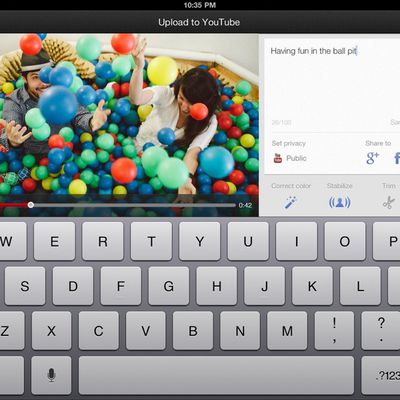Viewport: 400px width, 400px height.
Task: Tap the YouTube privacy icon
Action: 278,158
